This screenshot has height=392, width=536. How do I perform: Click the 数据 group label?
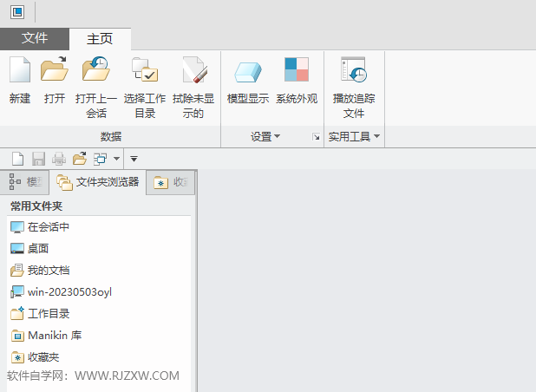tap(111, 137)
